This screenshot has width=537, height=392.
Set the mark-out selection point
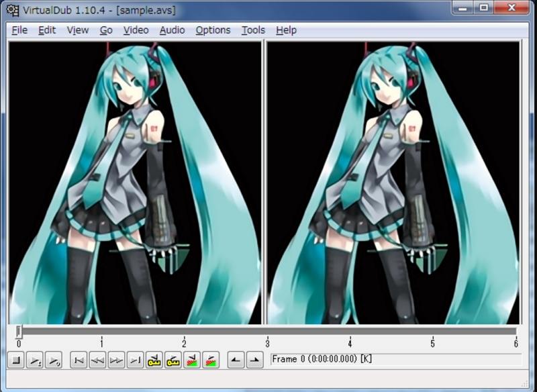[254, 360]
